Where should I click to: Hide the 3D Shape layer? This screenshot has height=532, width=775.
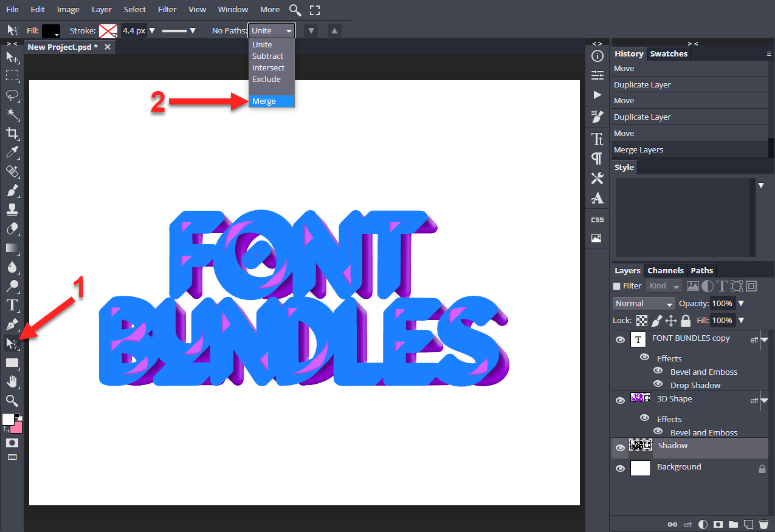tap(620, 401)
